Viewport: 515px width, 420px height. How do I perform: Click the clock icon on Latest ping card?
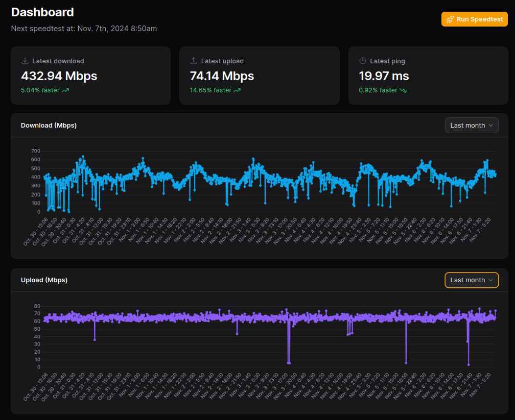(x=362, y=60)
